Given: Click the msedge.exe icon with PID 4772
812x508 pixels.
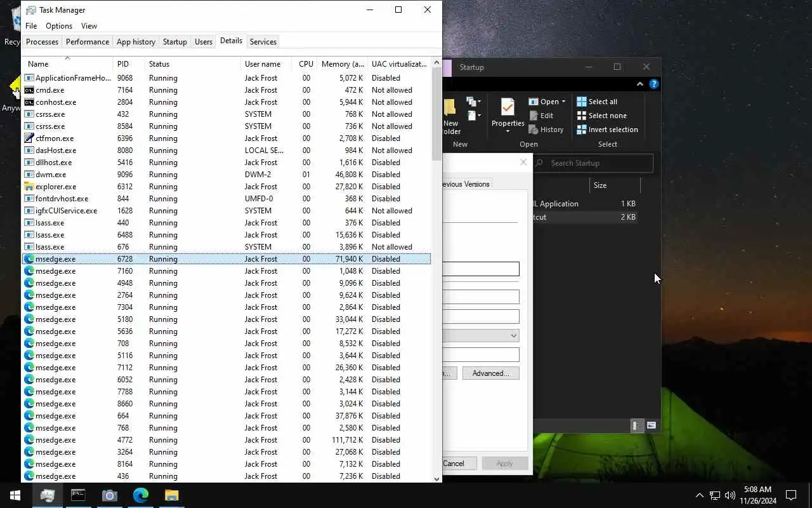Looking at the screenshot, I should tap(29, 440).
